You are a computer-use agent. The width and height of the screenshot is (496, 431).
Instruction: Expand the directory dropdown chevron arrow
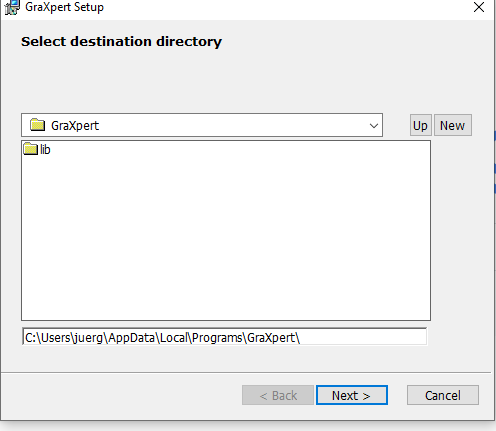(x=374, y=126)
